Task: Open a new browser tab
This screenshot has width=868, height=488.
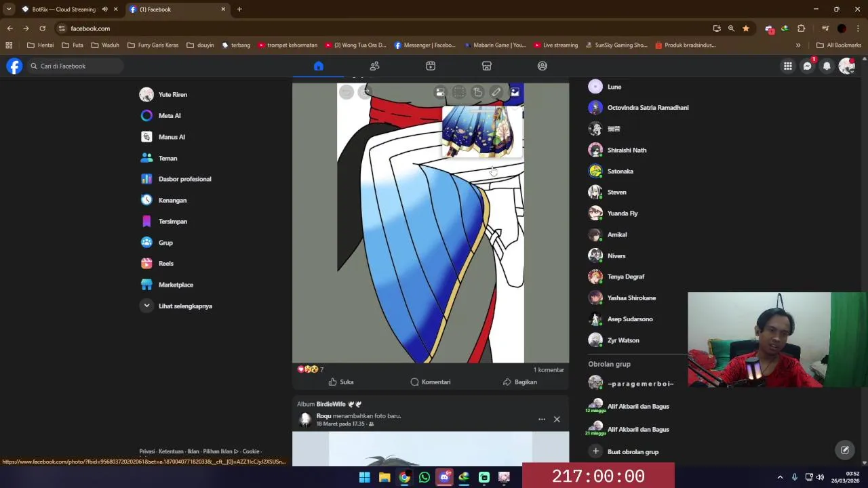Action: pyautogui.click(x=239, y=9)
